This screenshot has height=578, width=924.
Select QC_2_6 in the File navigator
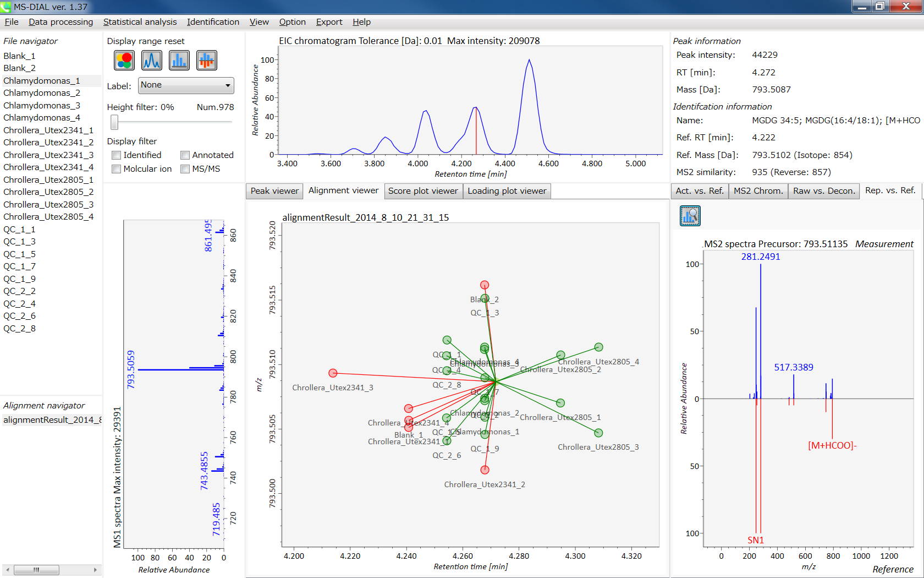[19, 316]
